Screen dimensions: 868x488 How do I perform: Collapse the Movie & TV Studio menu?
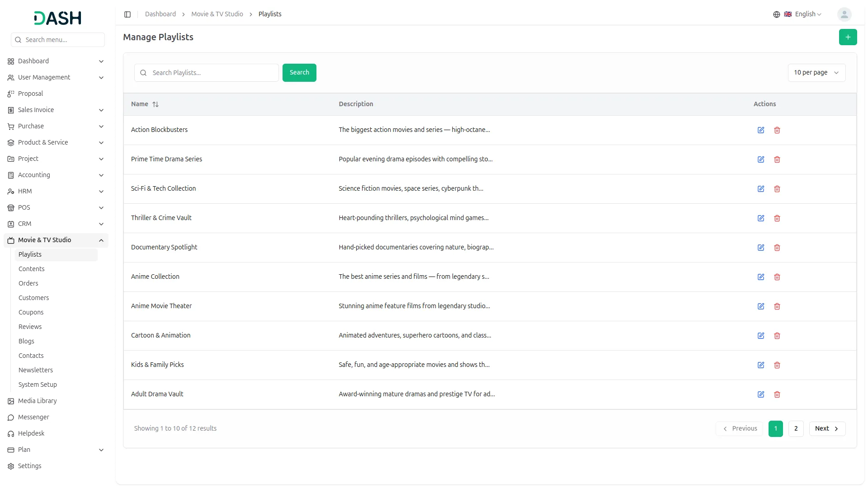point(101,240)
